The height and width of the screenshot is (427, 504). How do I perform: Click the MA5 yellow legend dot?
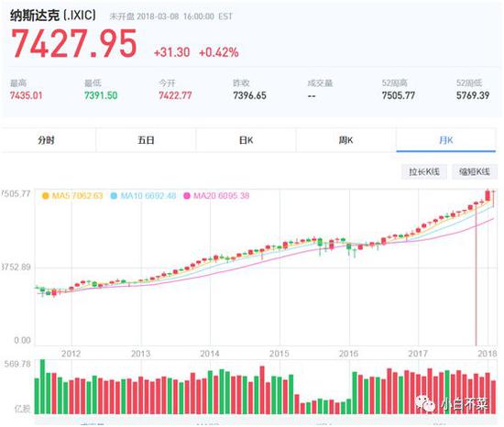45,196
